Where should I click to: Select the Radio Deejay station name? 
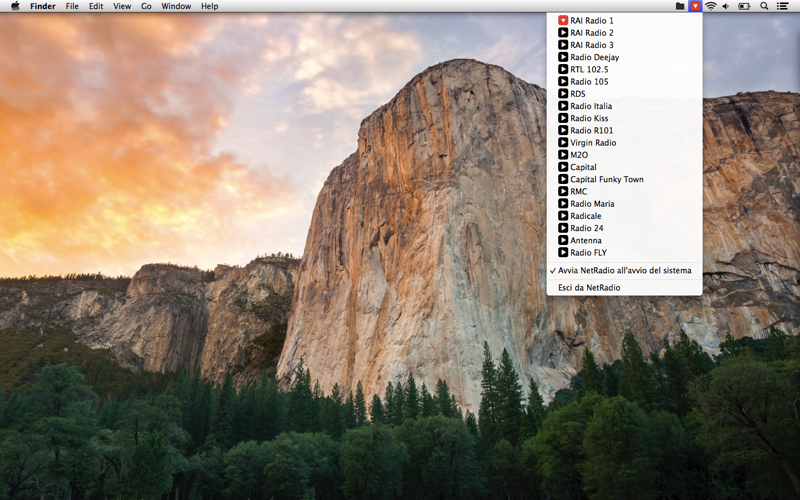pyautogui.click(x=594, y=57)
